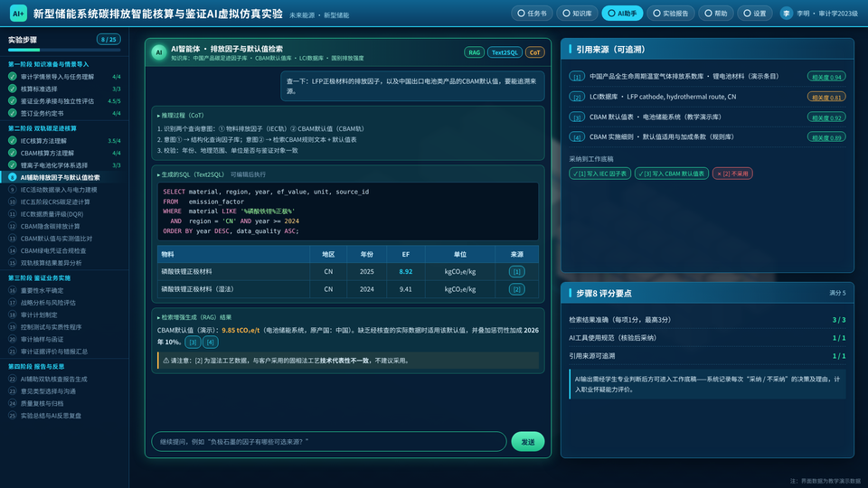The width and height of the screenshot is (868, 488).
Task: Click the 物料 column header
Action: pyautogui.click(x=233, y=255)
